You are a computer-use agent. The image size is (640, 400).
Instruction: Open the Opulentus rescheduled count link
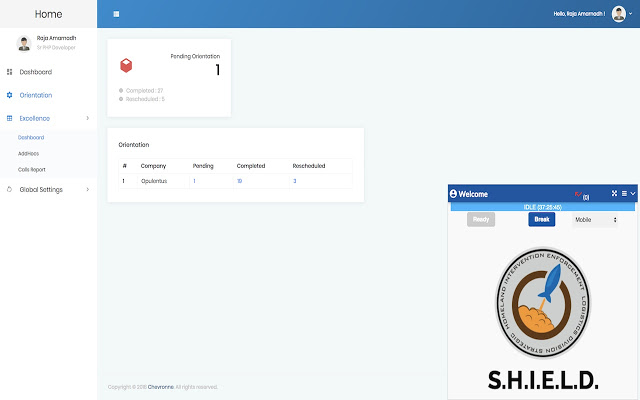(295, 181)
